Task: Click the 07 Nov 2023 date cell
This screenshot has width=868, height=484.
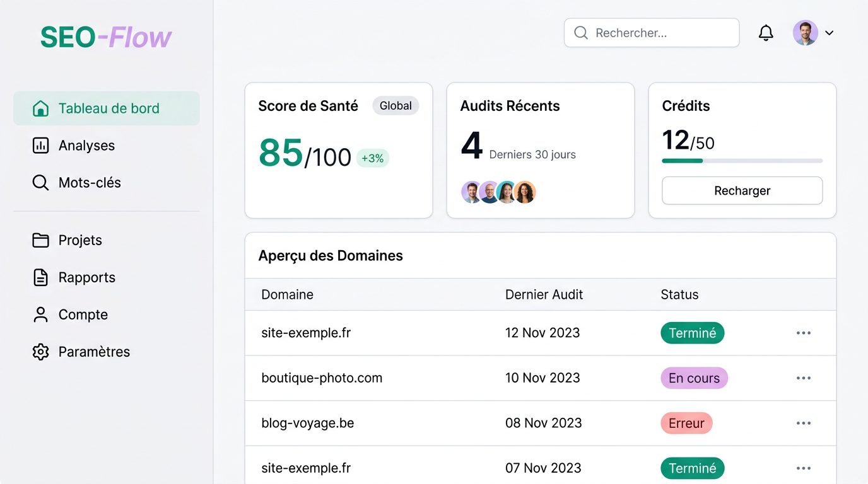Action: (x=543, y=468)
